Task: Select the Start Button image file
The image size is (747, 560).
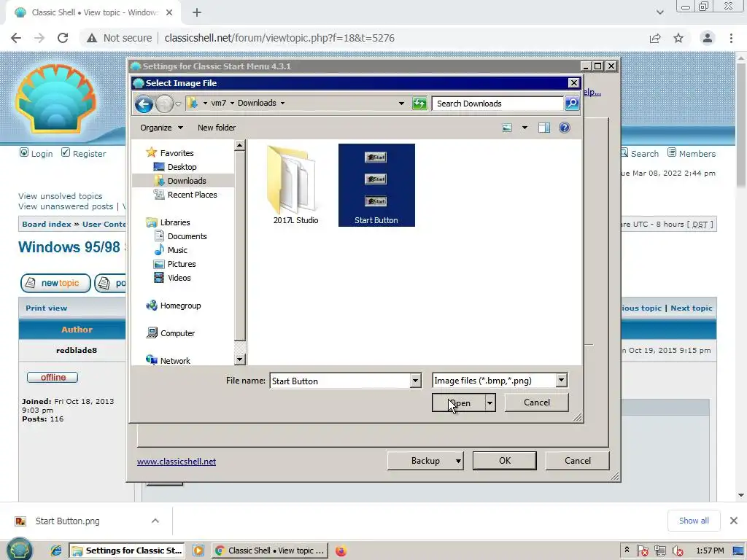Action: tap(376, 184)
